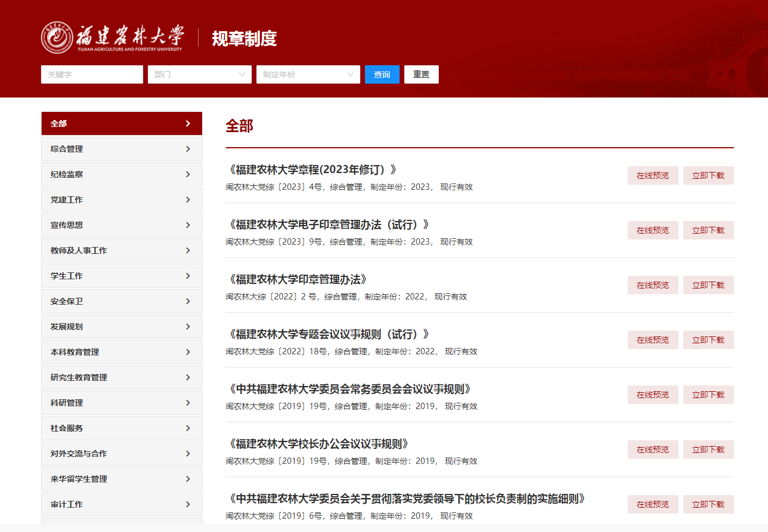Select the 学生工作 category
768x532 pixels.
click(122, 276)
